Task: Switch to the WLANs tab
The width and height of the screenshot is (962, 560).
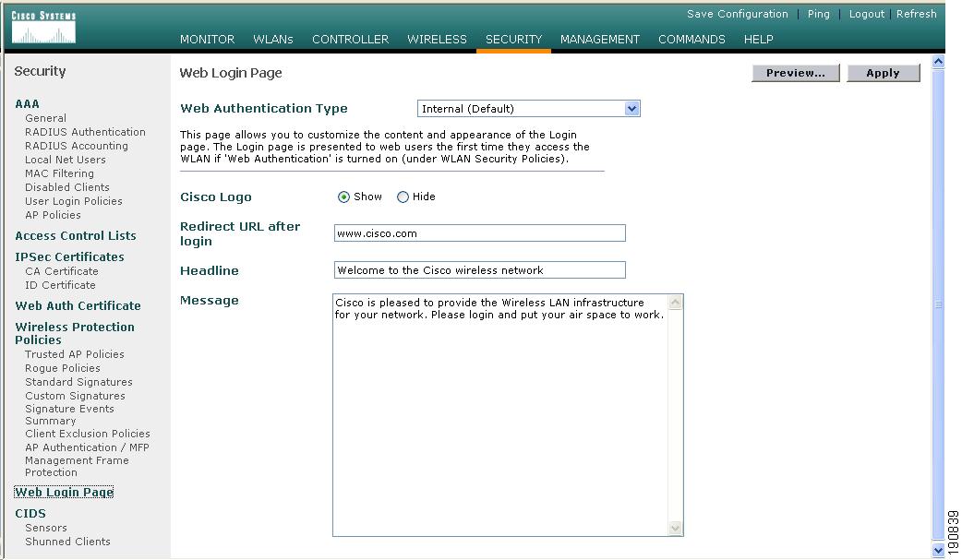Action: tap(273, 40)
